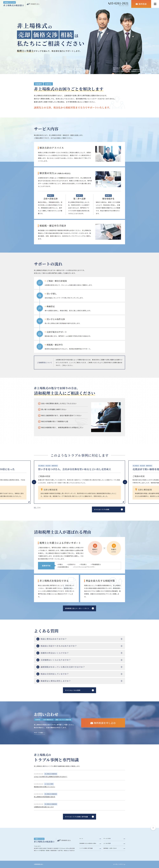
Task: Open the hamburger menu in the header
Action: (x=155, y=4)
